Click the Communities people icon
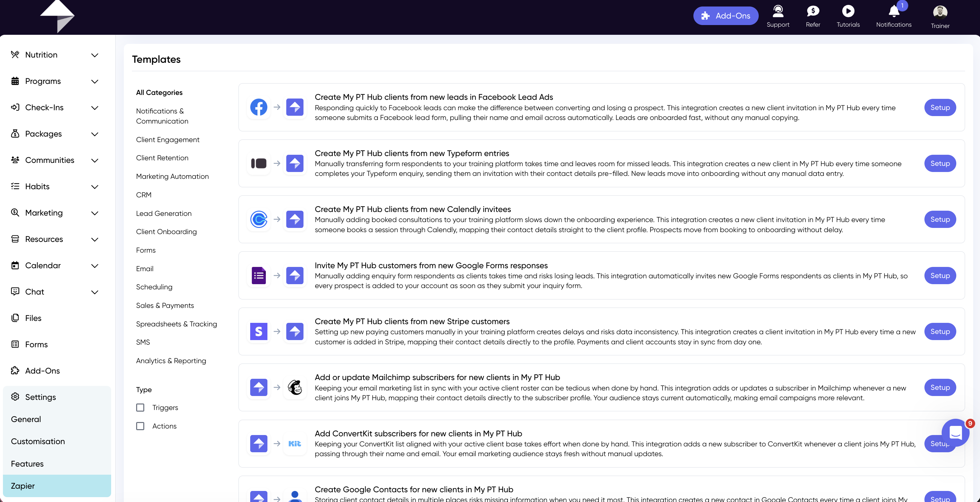This screenshot has height=502, width=980. point(15,160)
